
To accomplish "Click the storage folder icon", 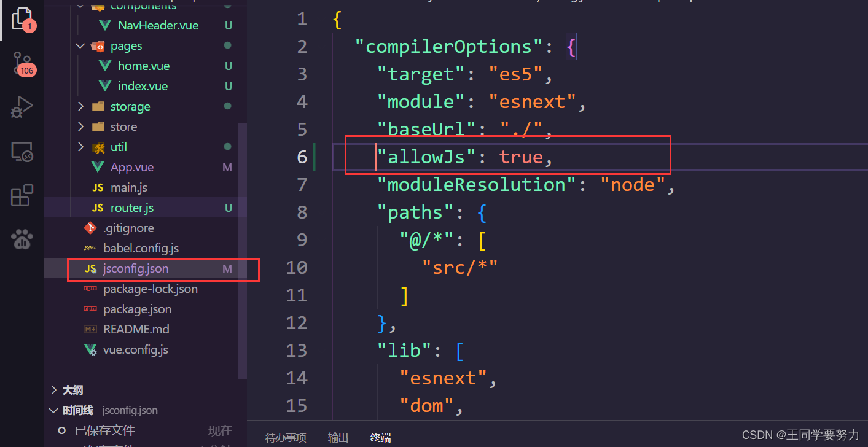I will point(98,107).
